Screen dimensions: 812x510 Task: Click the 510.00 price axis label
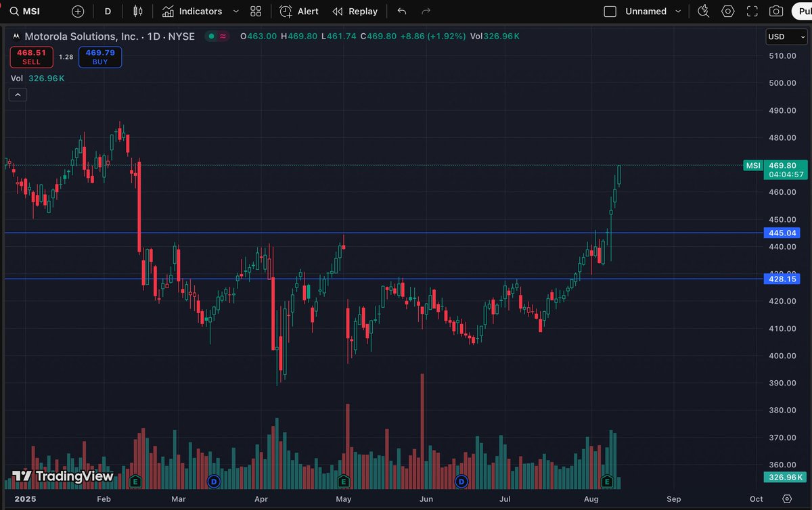click(782, 55)
